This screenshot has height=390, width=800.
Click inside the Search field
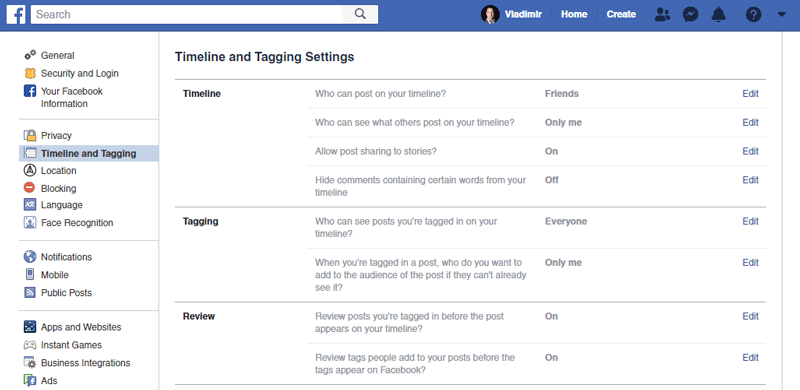click(187, 14)
